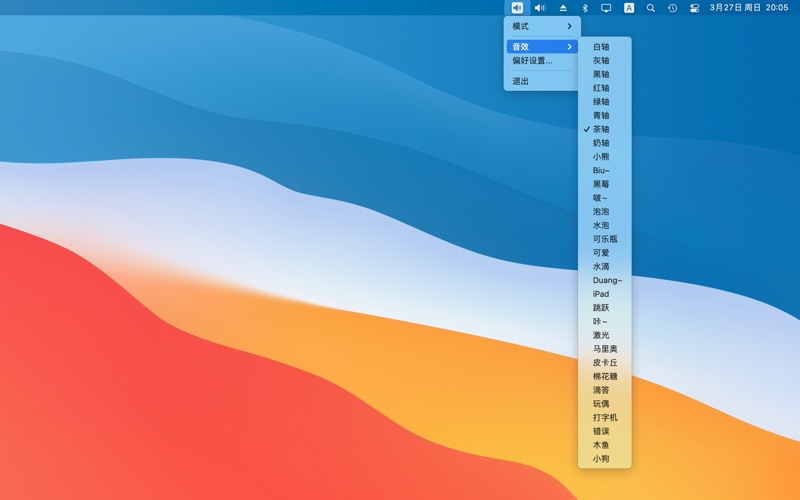
Task: Click the date and time in menu bar
Action: tap(749, 8)
